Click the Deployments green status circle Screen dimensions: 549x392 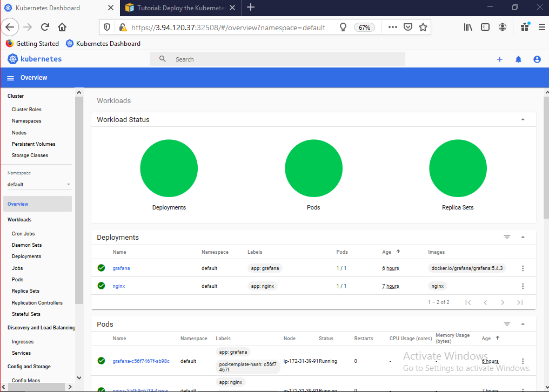pos(169,168)
